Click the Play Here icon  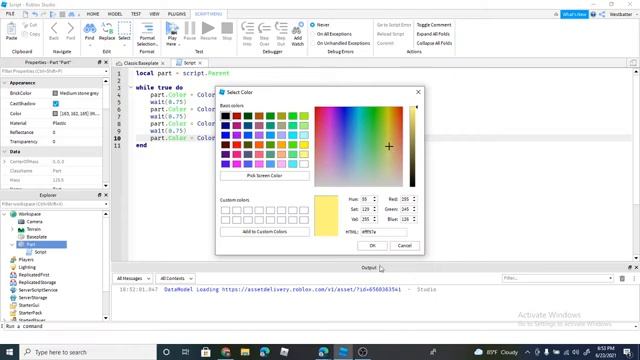pos(172,29)
